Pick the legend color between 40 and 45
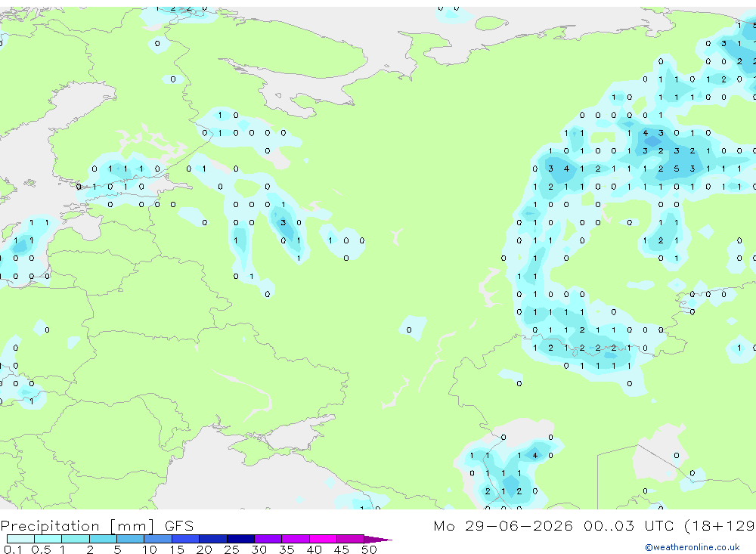The image size is (756, 554). click(323, 539)
